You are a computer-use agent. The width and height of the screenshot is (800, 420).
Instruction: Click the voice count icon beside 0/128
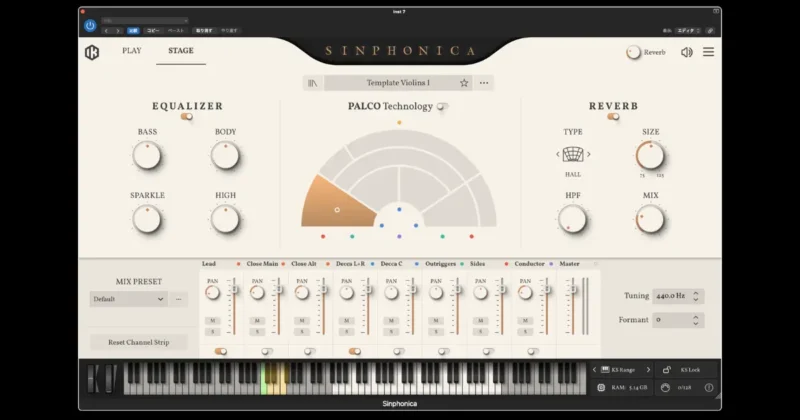665,388
